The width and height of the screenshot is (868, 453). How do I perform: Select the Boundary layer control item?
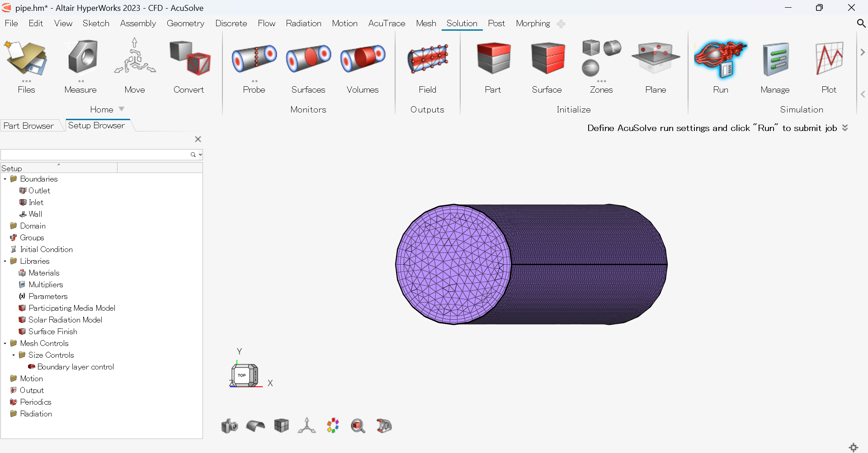(x=75, y=367)
